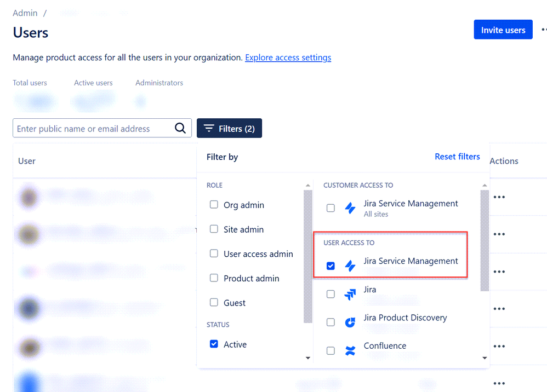The width and height of the screenshot is (547, 392).
Task: Click the role list scrollbar thumb
Action: click(307, 256)
